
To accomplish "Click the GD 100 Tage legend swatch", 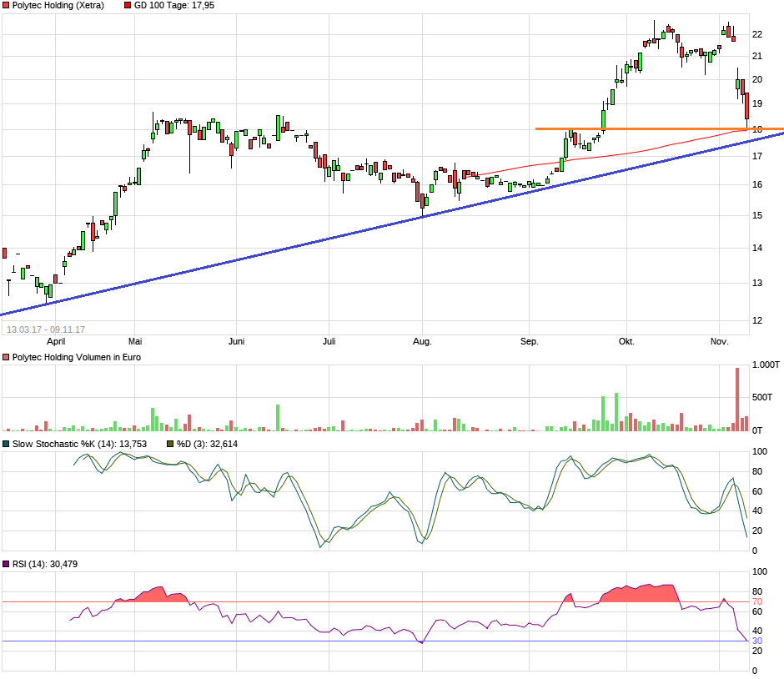I will [x=127, y=6].
